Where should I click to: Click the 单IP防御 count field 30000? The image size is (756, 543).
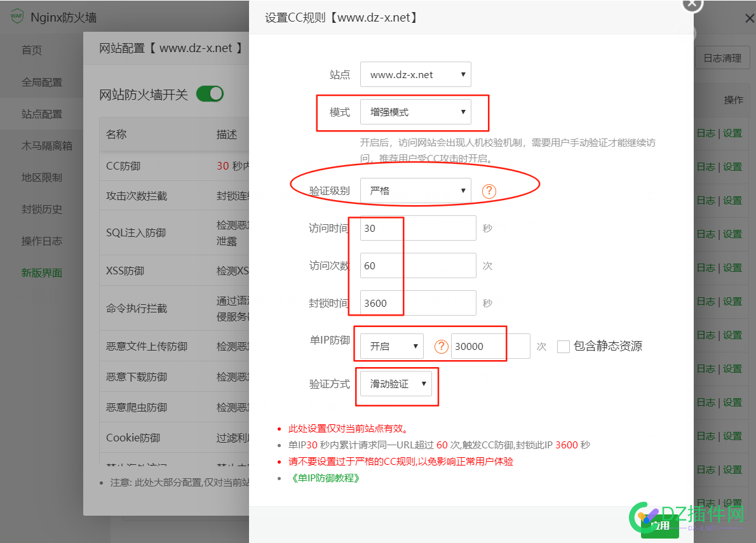coord(490,346)
